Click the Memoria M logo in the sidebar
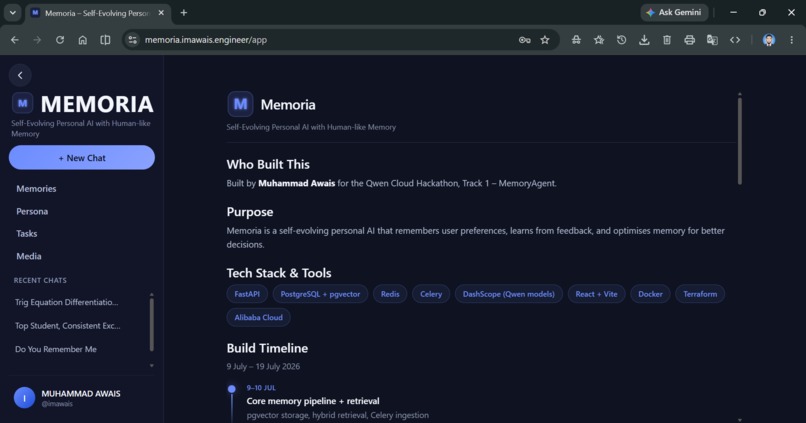The image size is (806, 423). click(23, 103)
